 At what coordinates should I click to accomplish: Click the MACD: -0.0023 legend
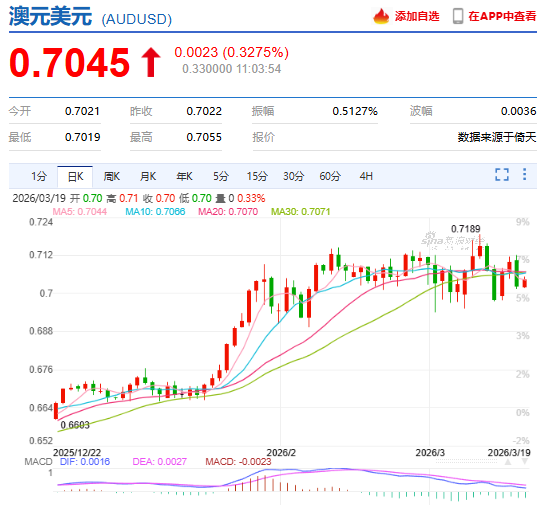pos(238,462)
